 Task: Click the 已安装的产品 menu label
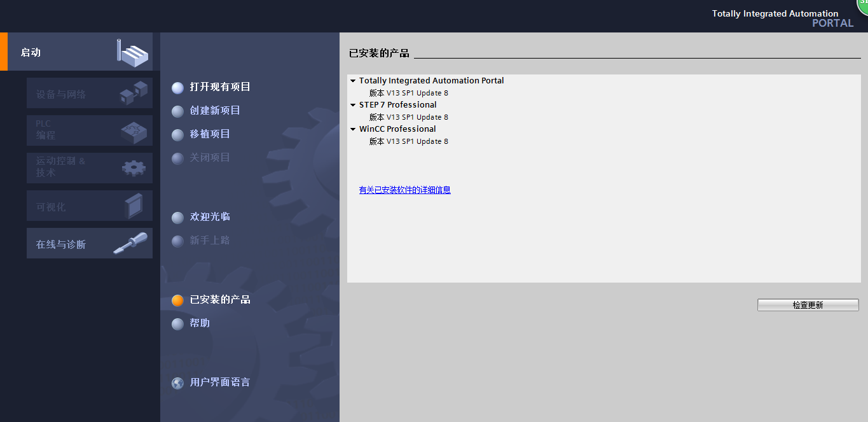click(220, 299)
